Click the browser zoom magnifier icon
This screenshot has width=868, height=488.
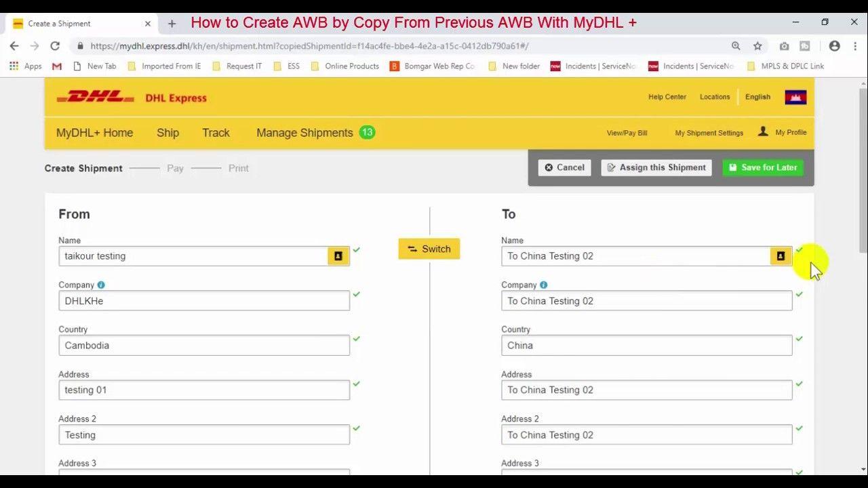click(736, 46)
